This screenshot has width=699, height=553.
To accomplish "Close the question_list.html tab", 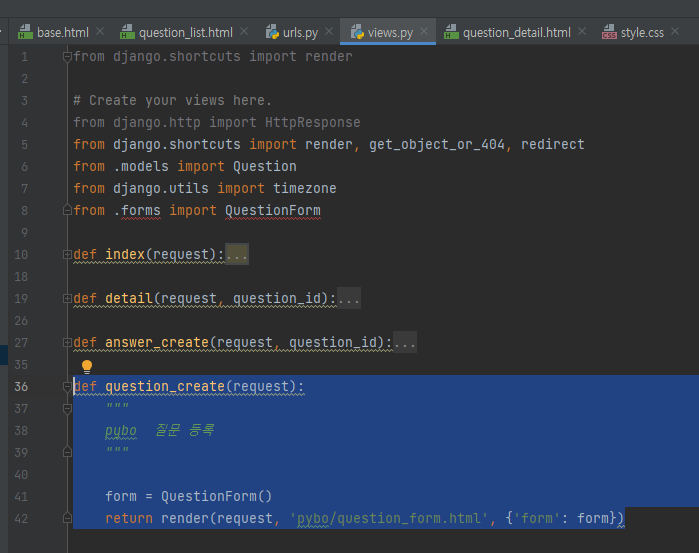I will [244, 32].
